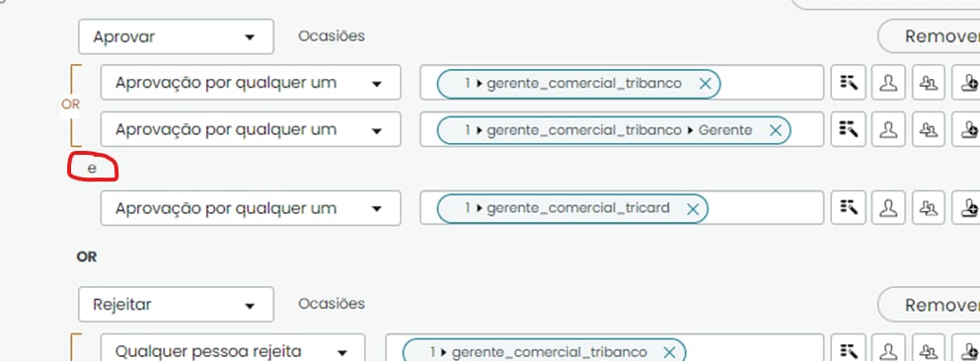The width and height of the screenshot is (980, 361).
Task: Open the Aprovar action dropdown
Action: (176, 36)
